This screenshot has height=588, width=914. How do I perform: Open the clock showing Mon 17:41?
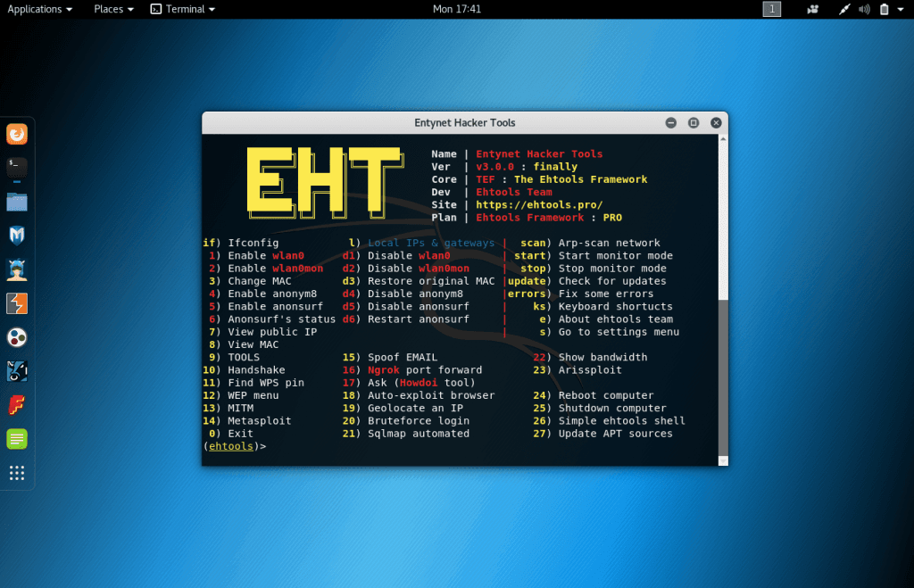point(457,9)
